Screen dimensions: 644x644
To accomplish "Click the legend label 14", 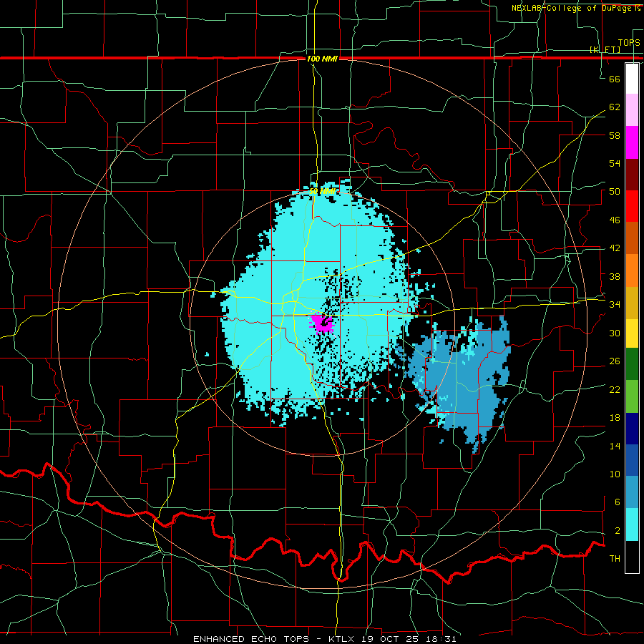I will click(615, 446).
